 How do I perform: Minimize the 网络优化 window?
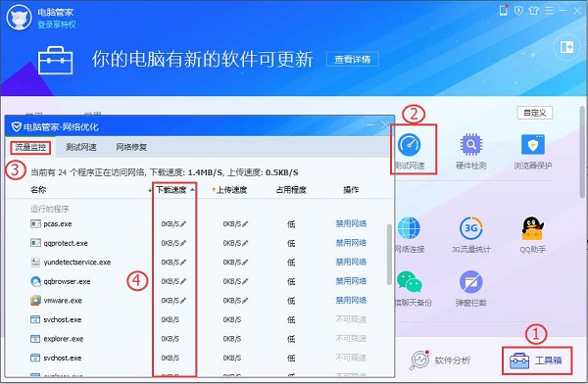coord(370,124)
